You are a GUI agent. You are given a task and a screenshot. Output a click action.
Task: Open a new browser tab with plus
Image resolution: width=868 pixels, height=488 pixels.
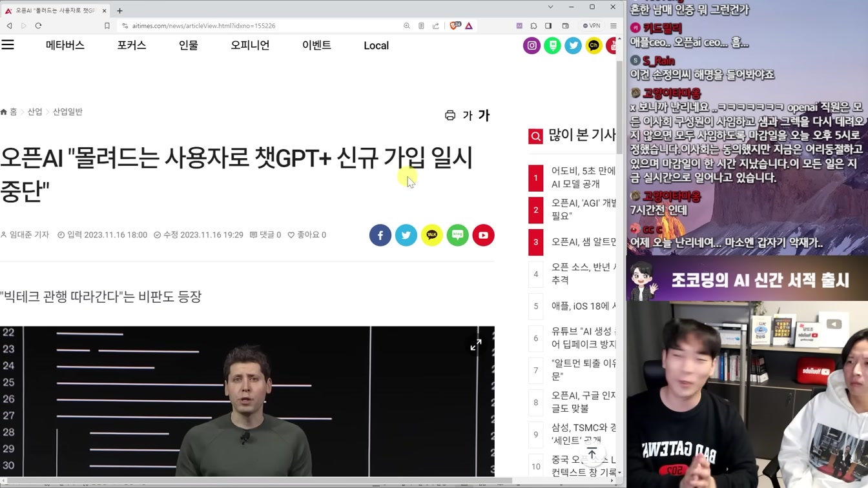[119, 10]
